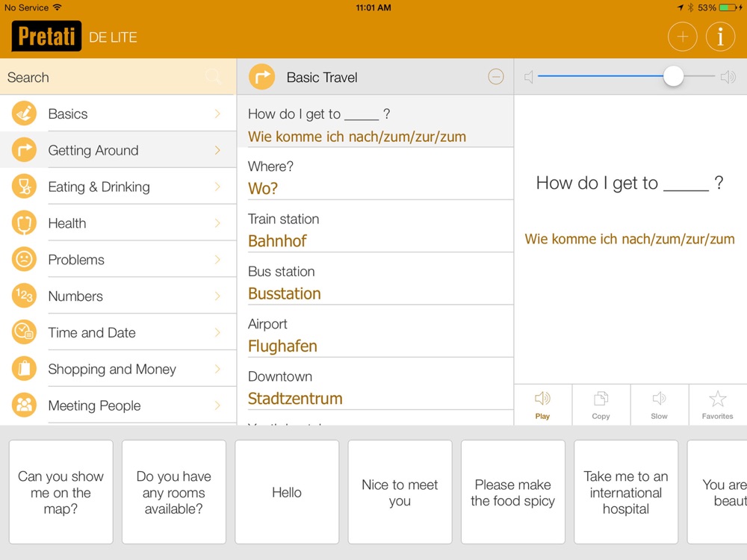Tap the battery indicator in status bar
Image resolution: width=747 pixels, height=560 pixels.
point(729,7)
